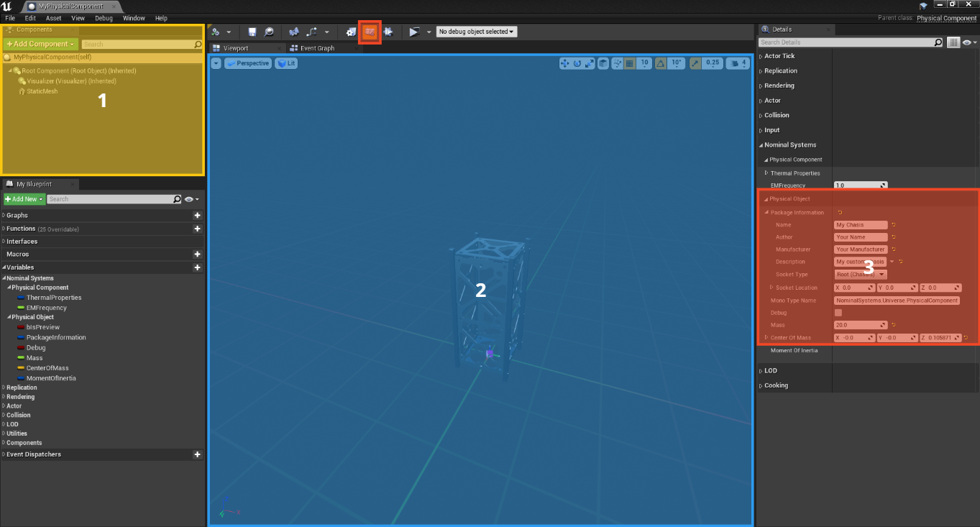Click the Play toolbar icon

[x=414, y=32]
